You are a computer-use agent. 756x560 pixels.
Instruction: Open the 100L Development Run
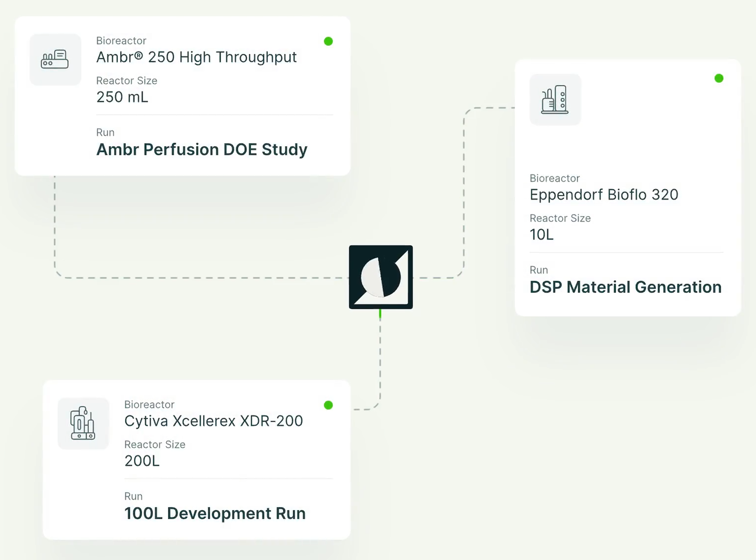(x=215, y=513)
